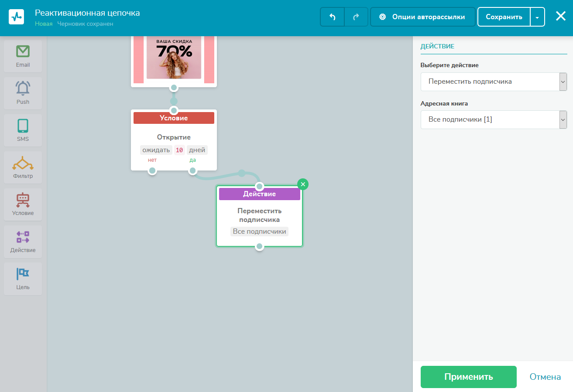The width and height of the screenshot is (573, 392).
Task: Click 'Открытие' text in condition block
Action: pyautogui.click(x=174, y=137)
